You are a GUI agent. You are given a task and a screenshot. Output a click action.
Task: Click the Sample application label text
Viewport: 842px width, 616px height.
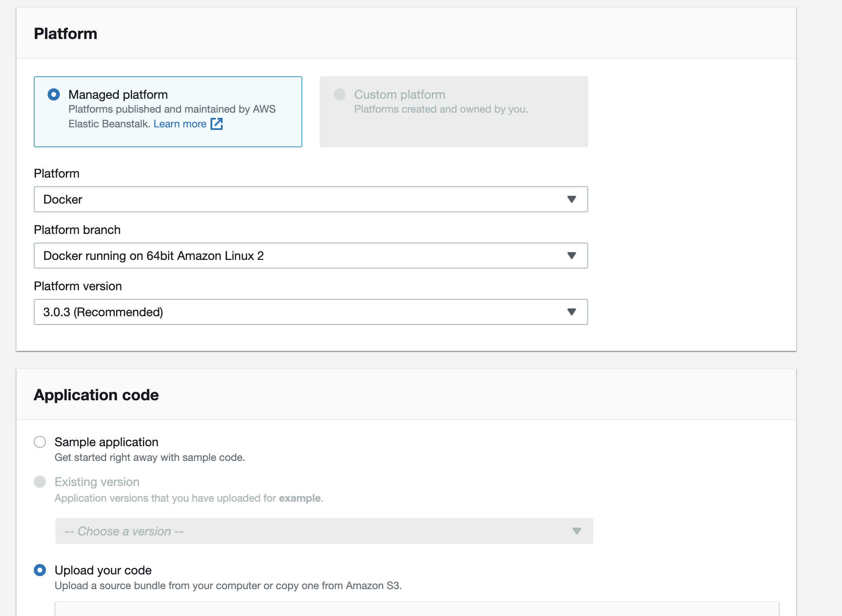click(106, 442)
